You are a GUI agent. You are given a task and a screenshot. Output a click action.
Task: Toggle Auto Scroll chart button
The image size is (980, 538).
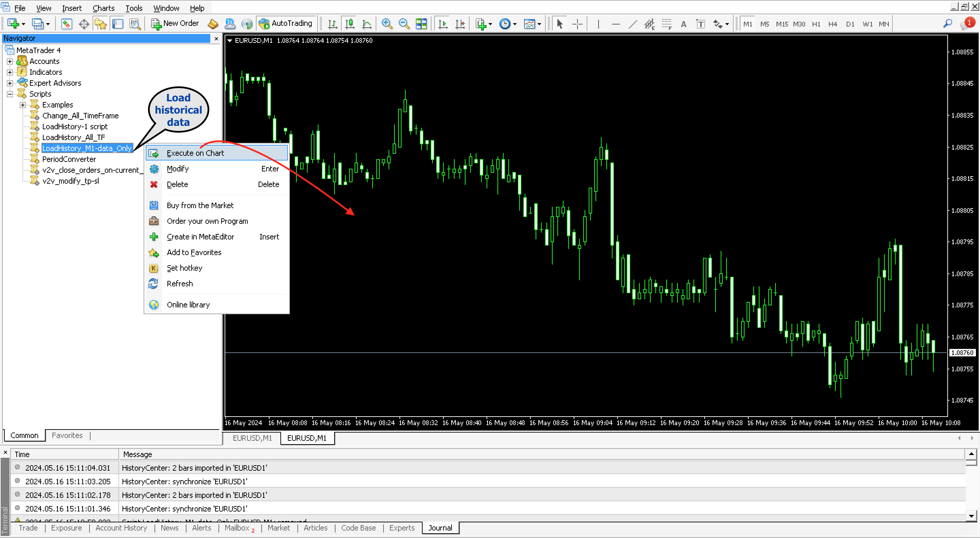(442, 24)
